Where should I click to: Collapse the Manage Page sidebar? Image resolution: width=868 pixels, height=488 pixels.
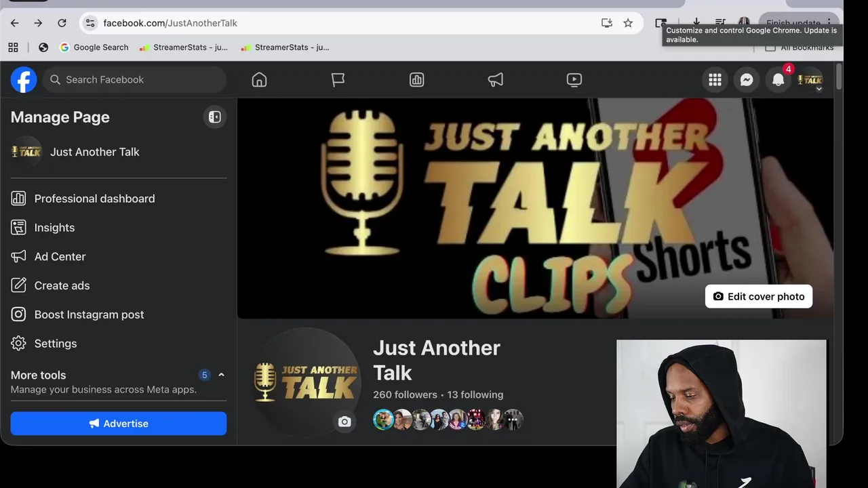click(x=214, y=117)
